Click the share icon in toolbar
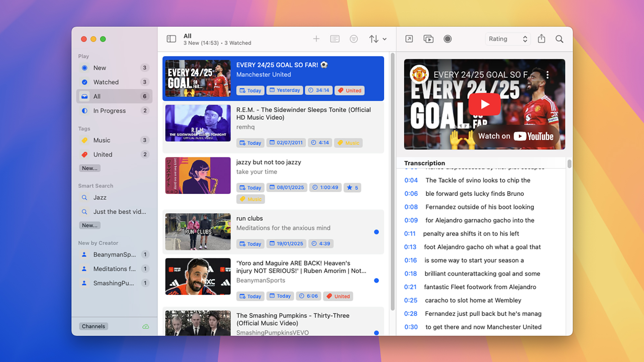 click(541, 39)
